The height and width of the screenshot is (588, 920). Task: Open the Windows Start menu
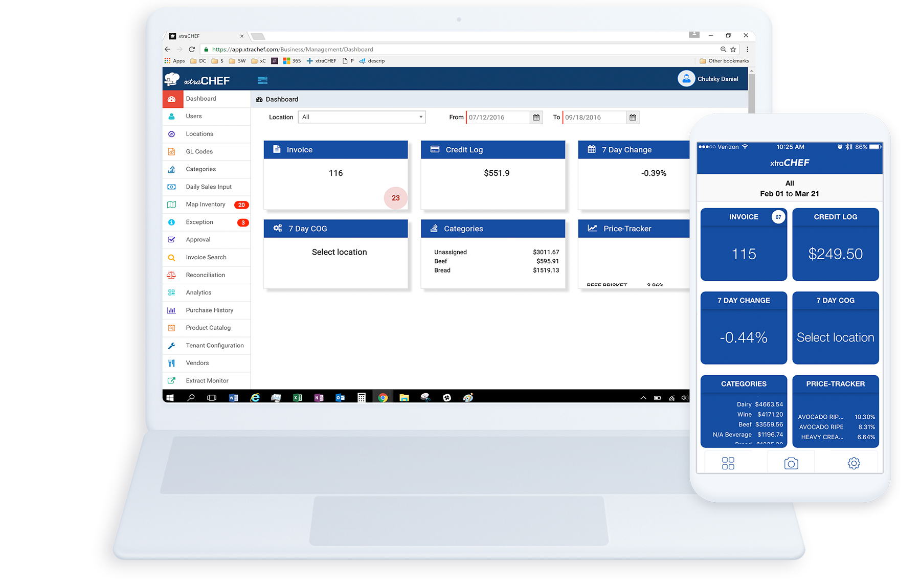pyautogui.click(x=170, y=397)
